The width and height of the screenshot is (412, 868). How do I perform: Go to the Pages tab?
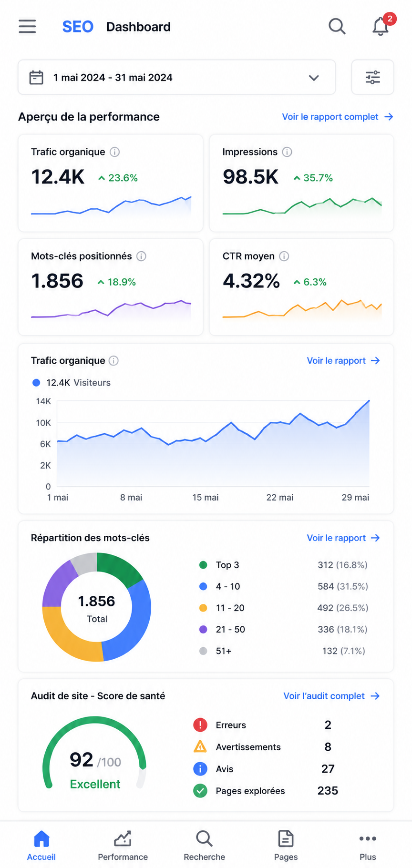pos(286,845)
